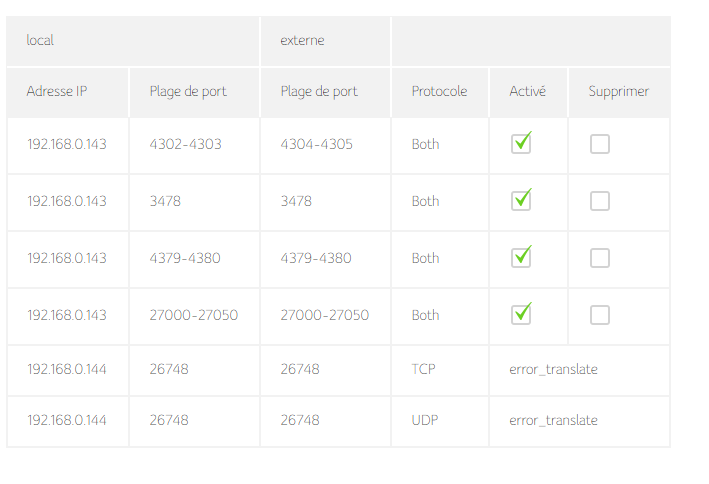Image resolution: width=709 pixels, height=484 pixels.
Task: Select the local port range 27000-27050 cell
Action: click(193, 315)
